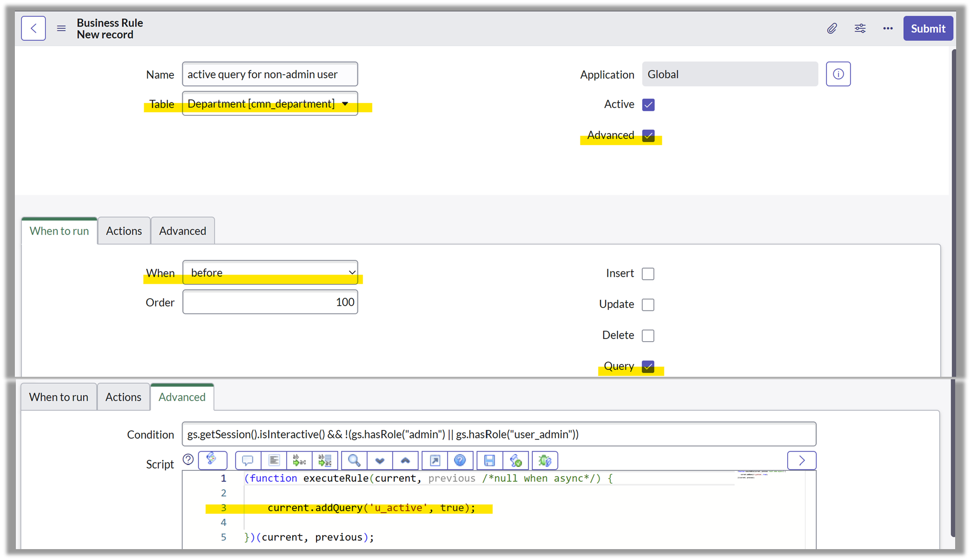The height and width of the screenshot is (560, 971).
Task: Uncheck the Advanced checkbox
Action: pos(648,136)
